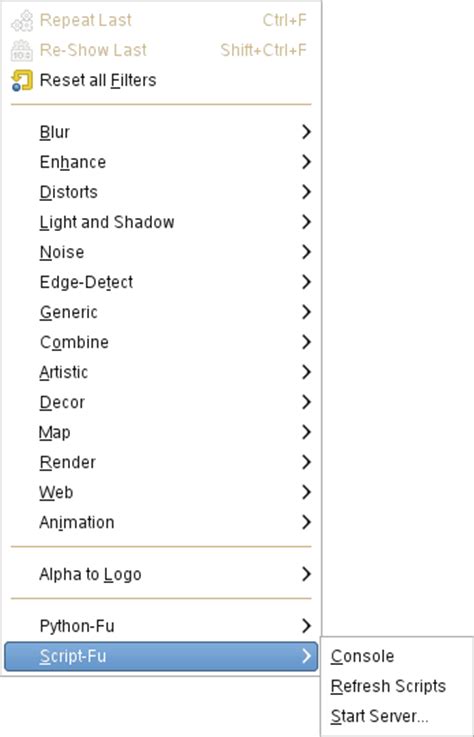This screenshot has height=737, width=474.
Task: Select the Artistic filters item
Action: (161, 372)
